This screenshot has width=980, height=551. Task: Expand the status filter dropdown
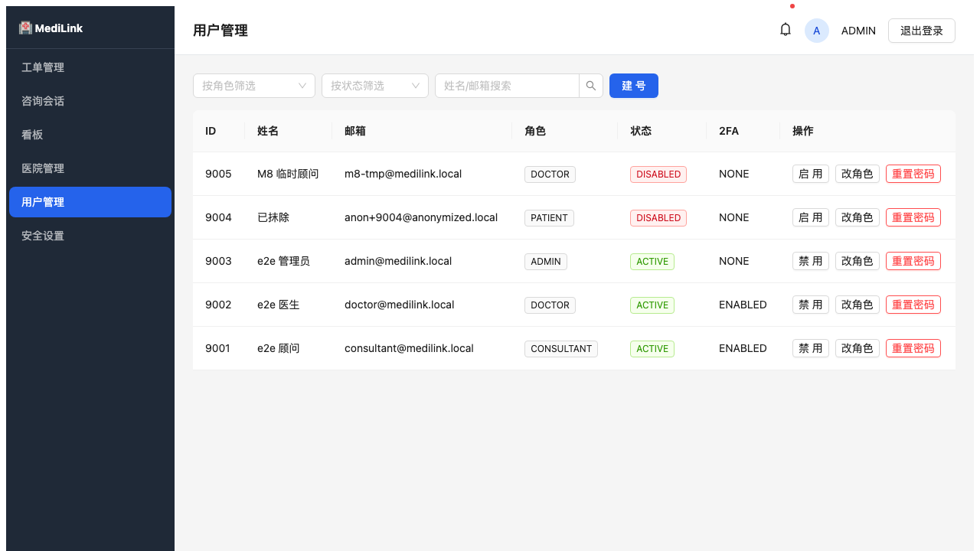tap(375, 86)
